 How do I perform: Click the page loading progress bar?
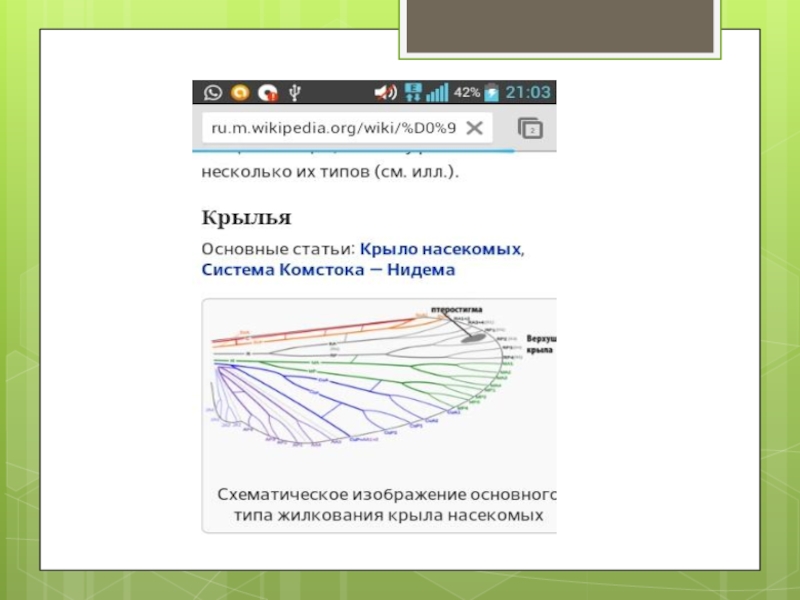354,151
